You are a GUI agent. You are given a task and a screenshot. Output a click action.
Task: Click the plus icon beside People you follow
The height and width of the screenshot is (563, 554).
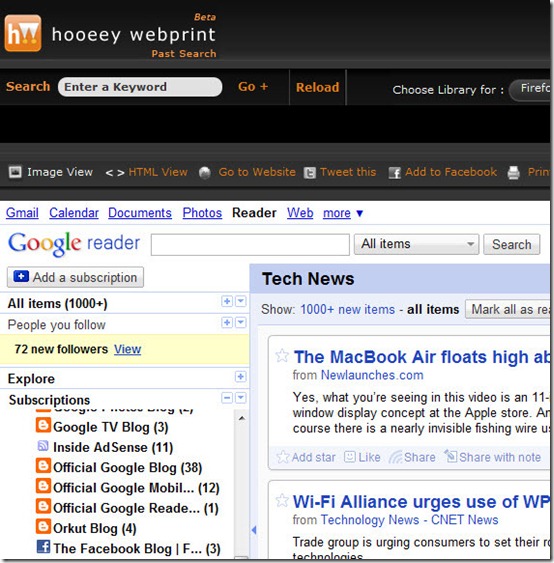[227, 322]
